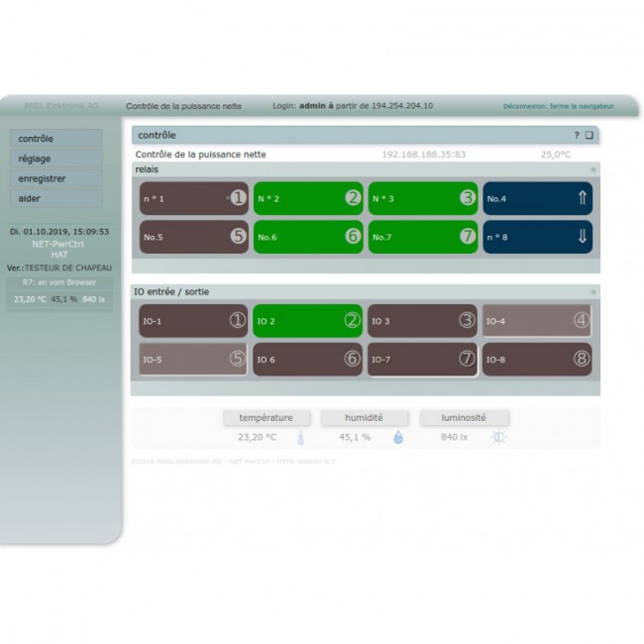Toggle the IO-8 port

coord(537,359)
